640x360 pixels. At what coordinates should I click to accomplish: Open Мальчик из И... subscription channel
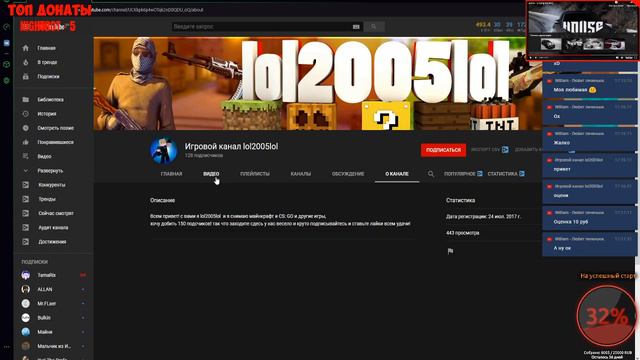[x=54, y=346]
